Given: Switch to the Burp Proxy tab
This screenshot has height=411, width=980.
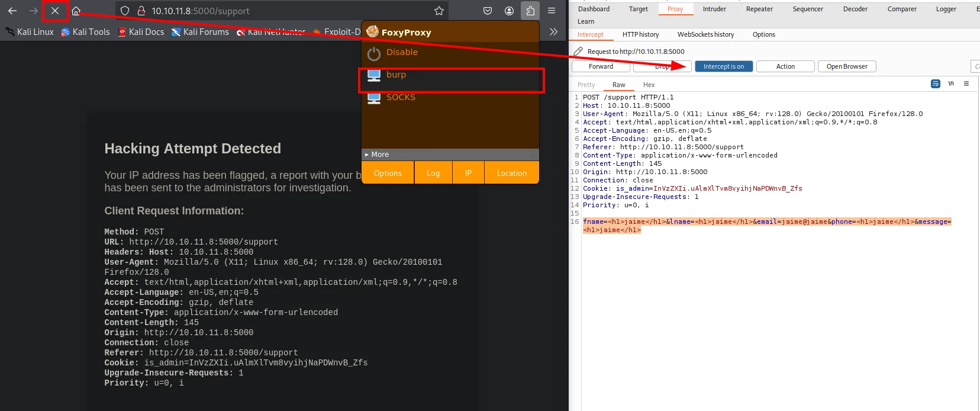Looking at the screenshot, I should [675, 9].
